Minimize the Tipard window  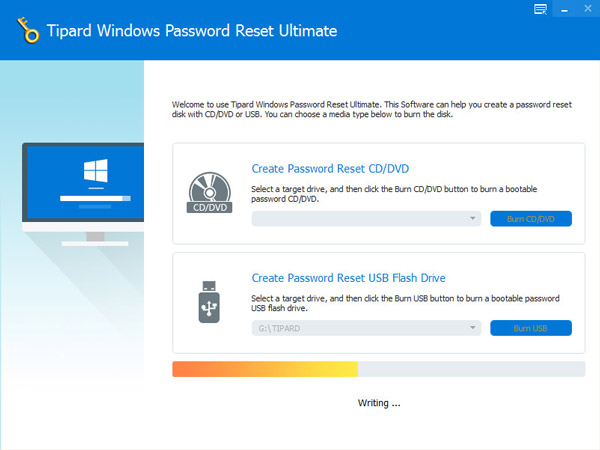pyautogui.click(x=564, y=10)
